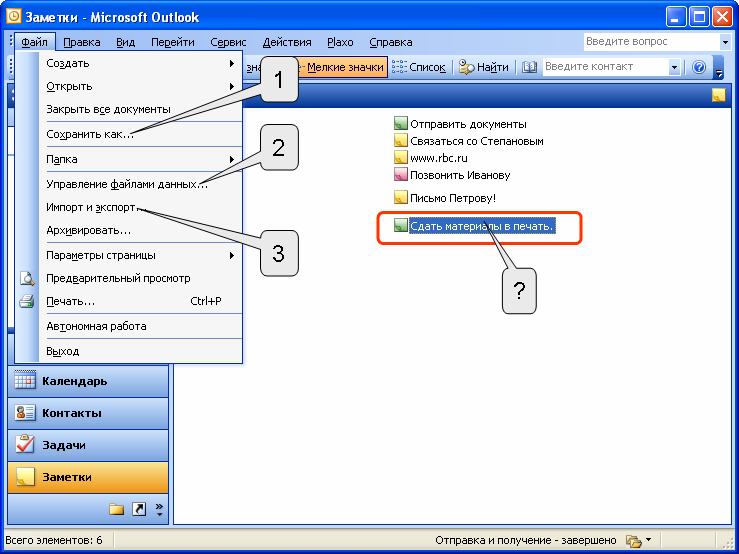Open toolbar options chevron

click(719, 68)
